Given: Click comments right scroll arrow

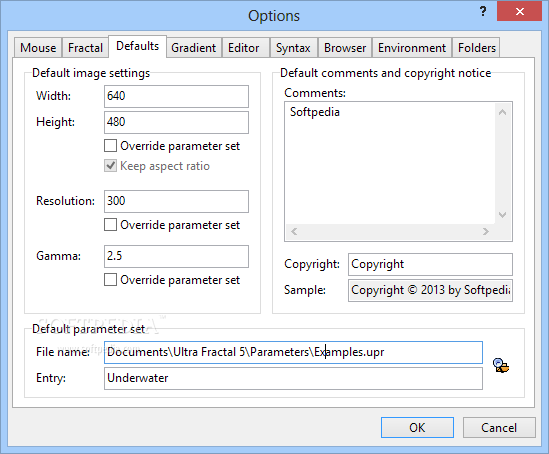Looking at the screenshot, I should click(486, 231).
